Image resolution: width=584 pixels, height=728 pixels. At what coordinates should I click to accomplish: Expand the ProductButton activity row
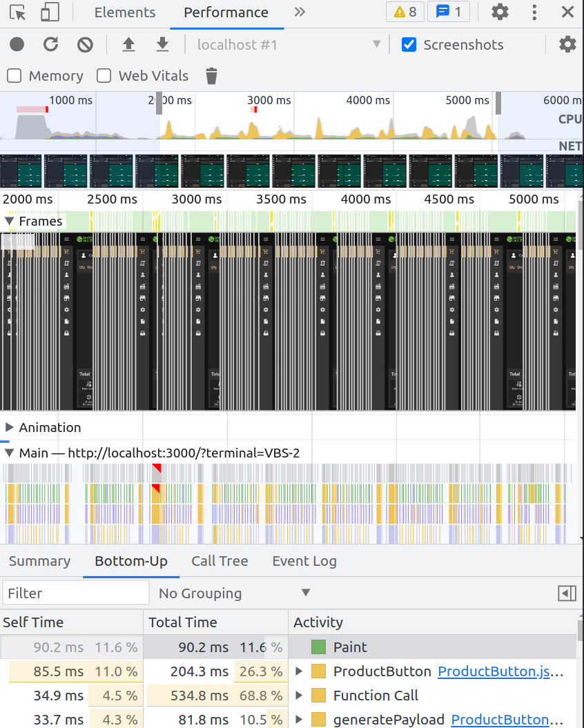(x=299, y=671)
